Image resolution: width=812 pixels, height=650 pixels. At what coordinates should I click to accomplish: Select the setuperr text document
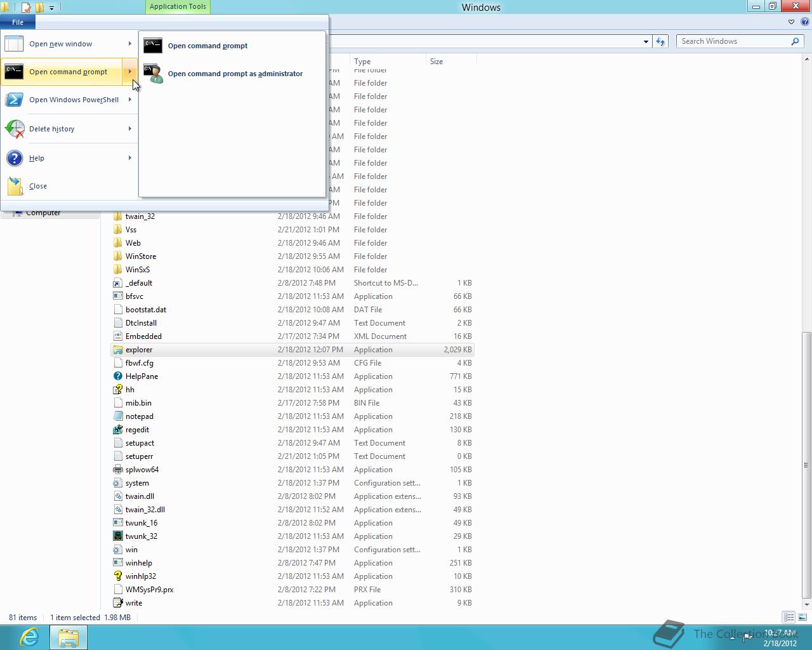click(139, 456)
